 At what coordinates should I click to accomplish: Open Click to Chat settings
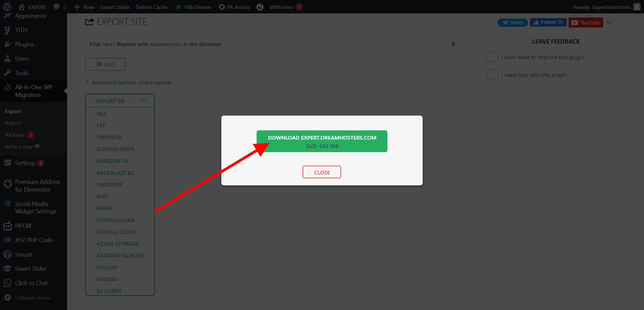click(x=31, y=283)
